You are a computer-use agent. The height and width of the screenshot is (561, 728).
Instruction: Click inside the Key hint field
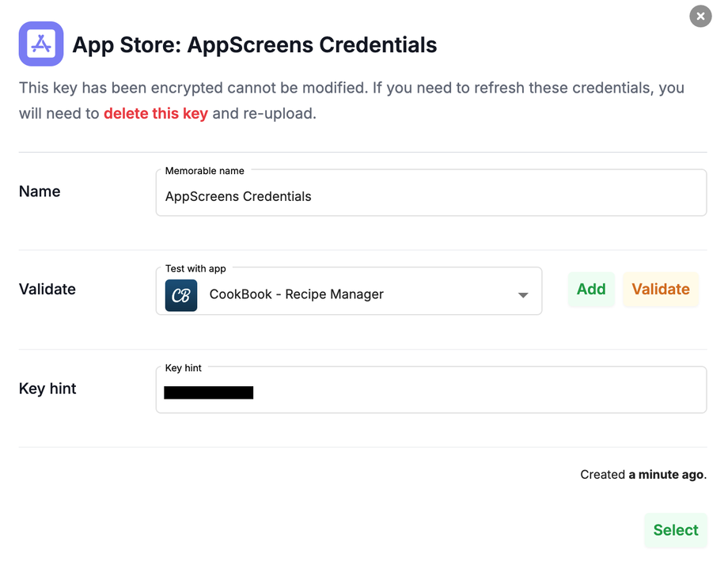point(475,392)
